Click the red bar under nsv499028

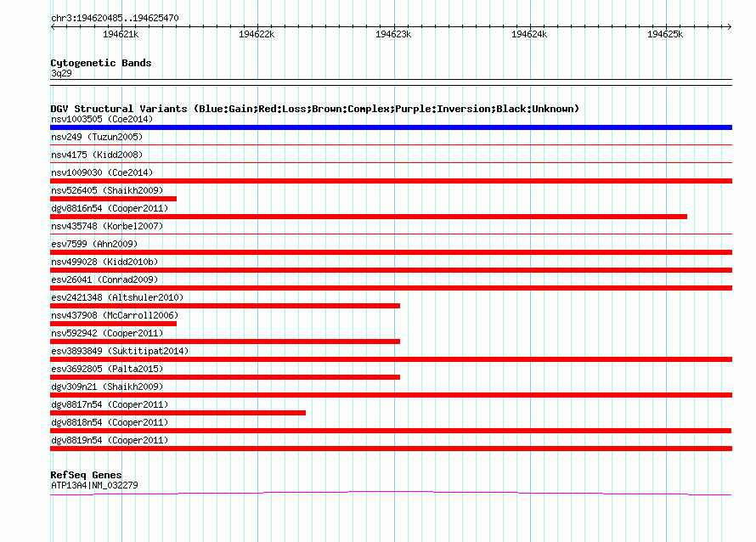[391, 270]
